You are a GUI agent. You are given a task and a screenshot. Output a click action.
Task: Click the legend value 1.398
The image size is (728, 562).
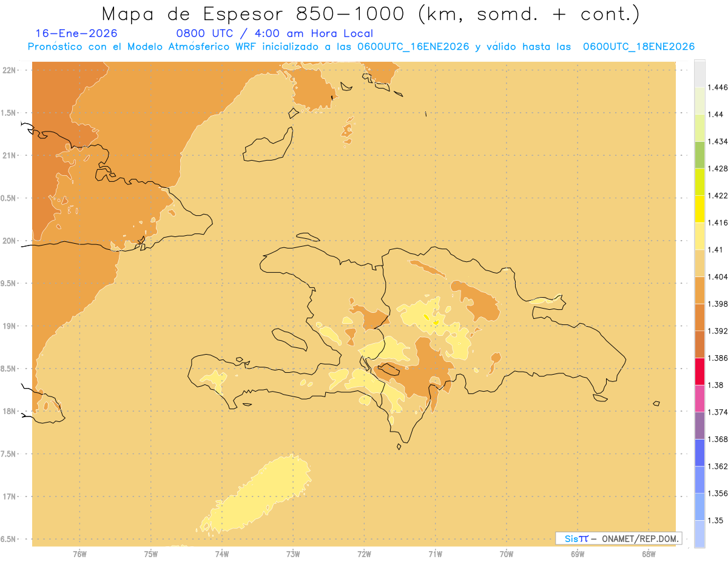point(718,304)
